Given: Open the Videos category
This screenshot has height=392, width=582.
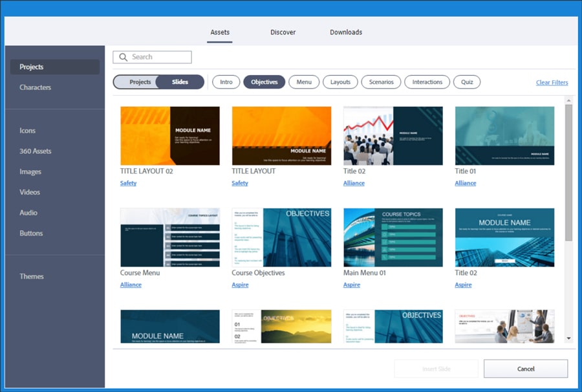Looking at the screenshot, I should pyautogui.click(x=30, y=192).
